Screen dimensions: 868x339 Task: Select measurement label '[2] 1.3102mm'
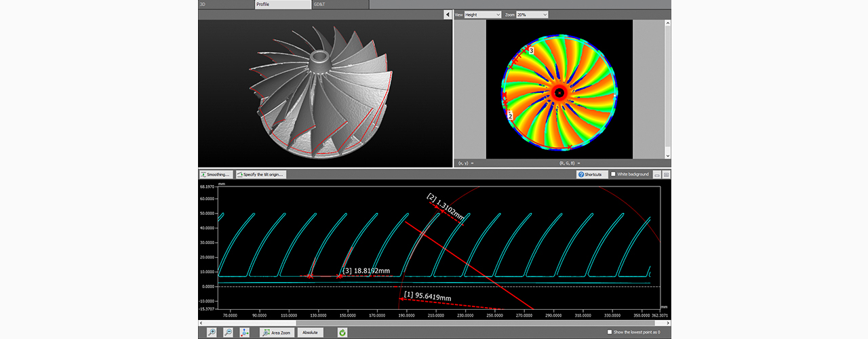(x=446, y=206)
